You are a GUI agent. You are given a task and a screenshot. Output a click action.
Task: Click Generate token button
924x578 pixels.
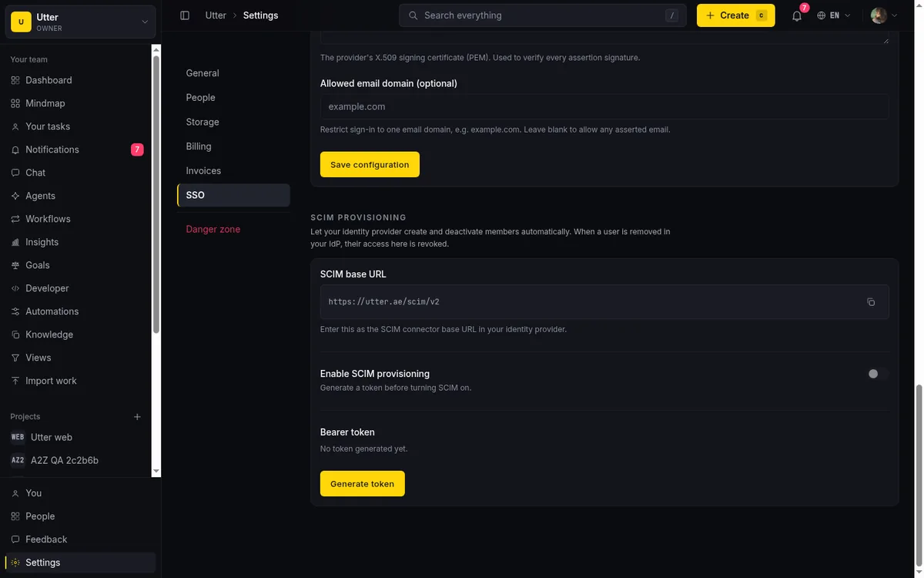[x=362, y=484]
